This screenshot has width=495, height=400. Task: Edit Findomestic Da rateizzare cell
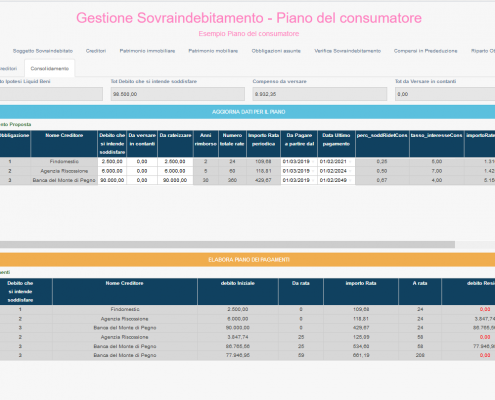175,162
